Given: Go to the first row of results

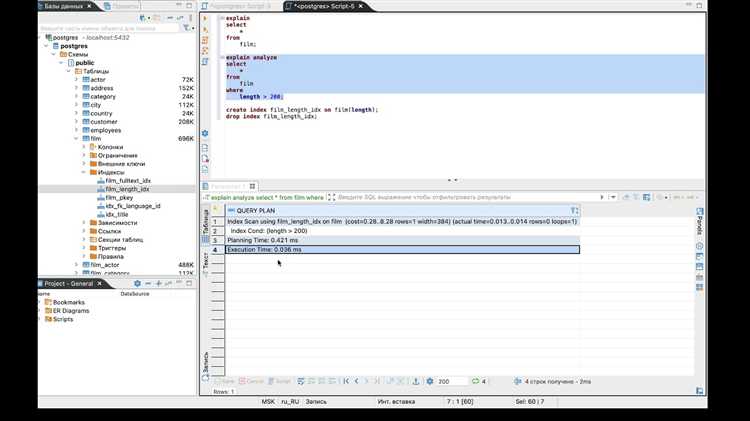Looking at the screenshot, I should [x=346, y=381].
